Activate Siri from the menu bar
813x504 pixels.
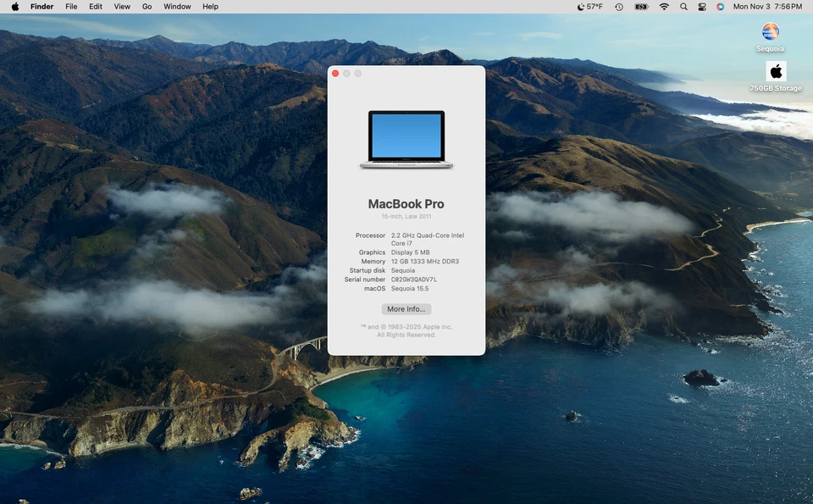(721, 7)
